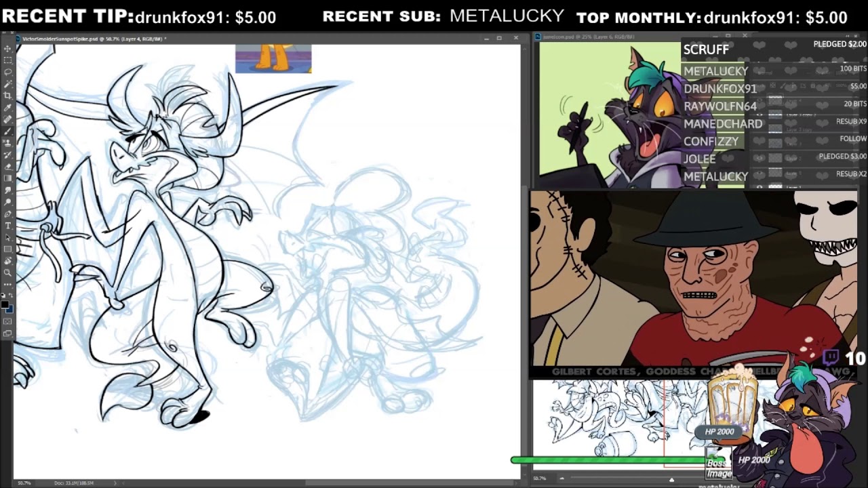This screenshot has width=868, height=488.
Task: Expand the Edit Toolbar three-dots menu
Action: click(x=7, y=283)
